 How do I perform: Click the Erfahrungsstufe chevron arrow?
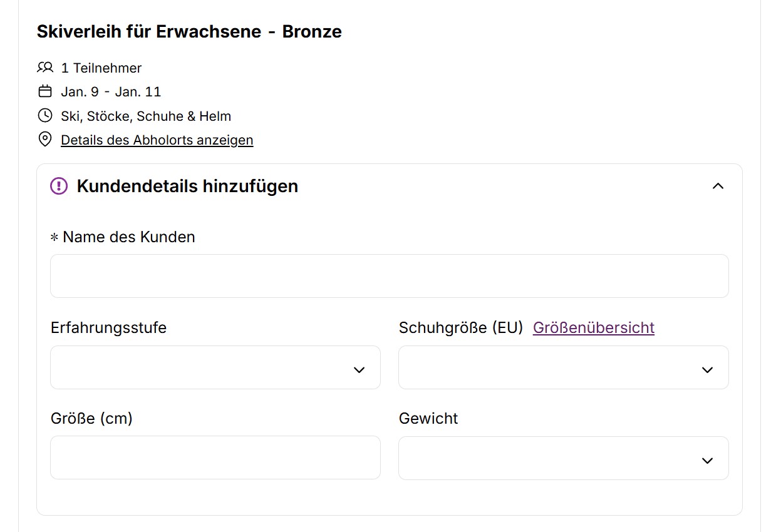point(359,370)
